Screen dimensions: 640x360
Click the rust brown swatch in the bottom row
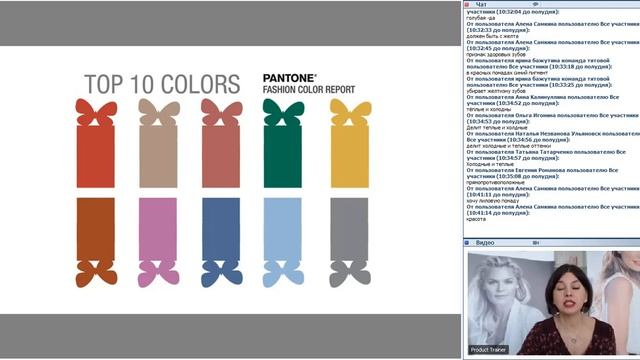tap(96, 229)
